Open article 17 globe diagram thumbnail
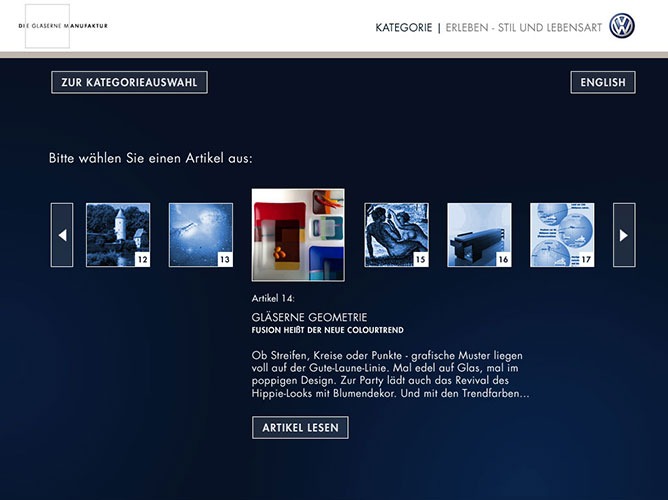This screenshot has height=500, width=668. (561, 235)
